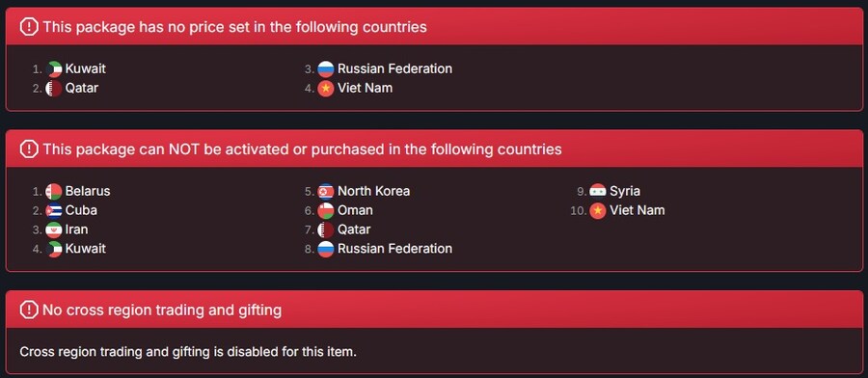Screen dimensions: 868x378
Task: Select Kuwait in restricted countries list
Action: tap(85, 249)
